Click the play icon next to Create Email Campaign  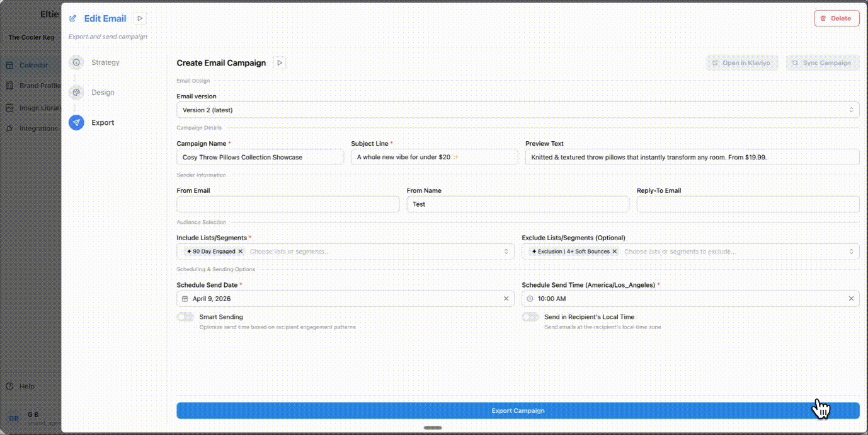click(280, 63)
